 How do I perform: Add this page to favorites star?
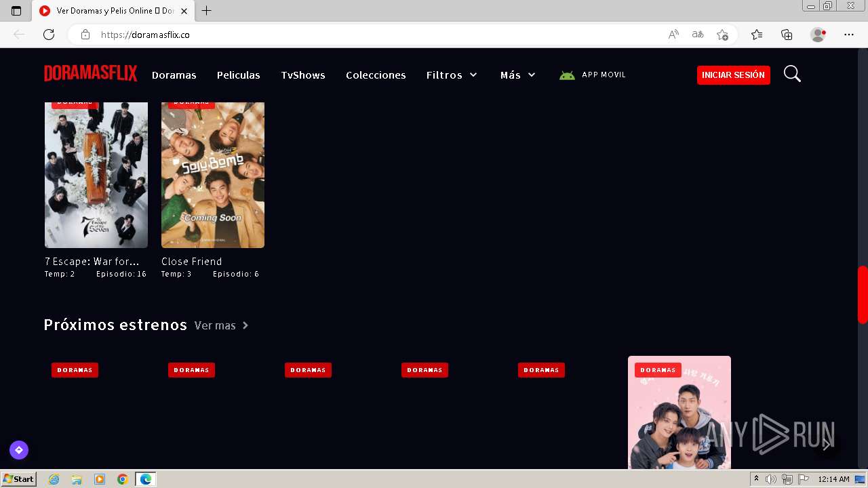coord(722,35)
